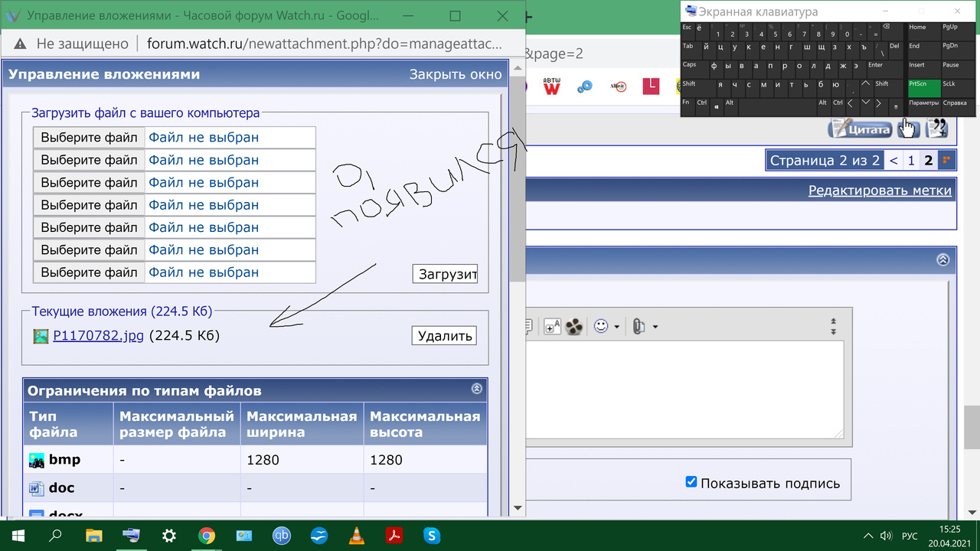This screenshot has width=980, height=551.
Task: Uncheck the Показывать подпись checkbox
Action: click(691, 482)
